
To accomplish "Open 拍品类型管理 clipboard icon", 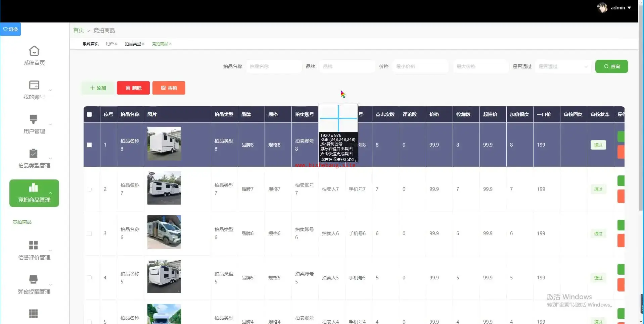I will [34, 154].
